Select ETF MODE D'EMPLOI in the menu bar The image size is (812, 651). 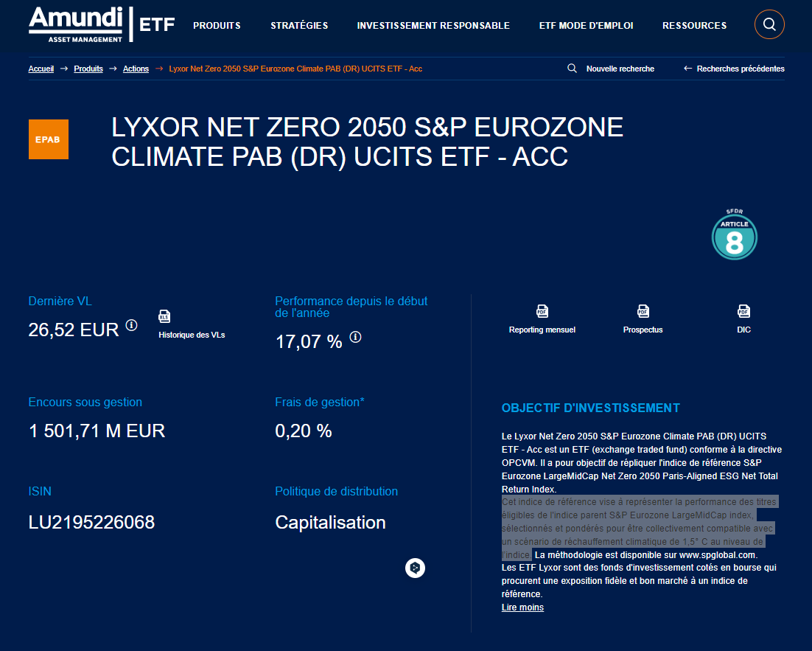click(x=586, y=25)
